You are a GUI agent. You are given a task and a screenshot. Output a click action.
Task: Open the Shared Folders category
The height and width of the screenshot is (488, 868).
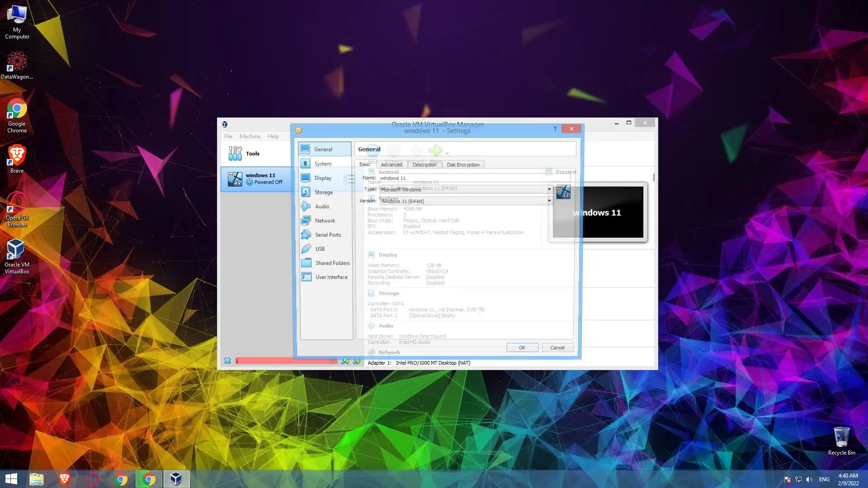[x=332, y=263]
